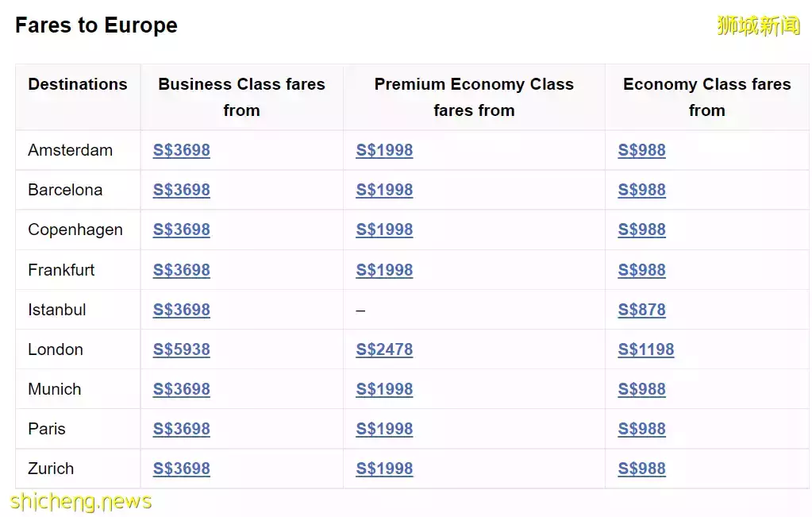Select Frankfurt Business Class fare link
Viewport: 812px width, 517px height.
(x=181, y=270)
